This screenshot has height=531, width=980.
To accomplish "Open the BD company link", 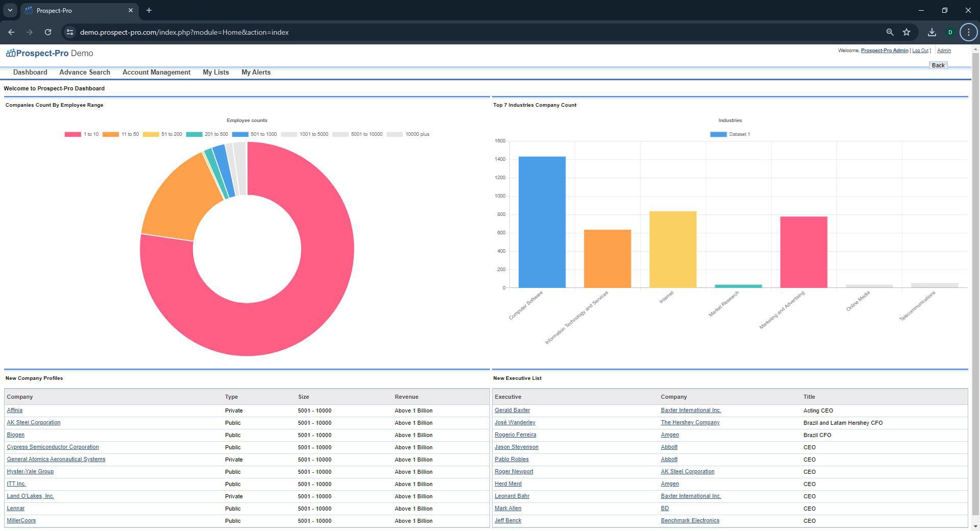I will pyautogui.click(x=665, y=509).
